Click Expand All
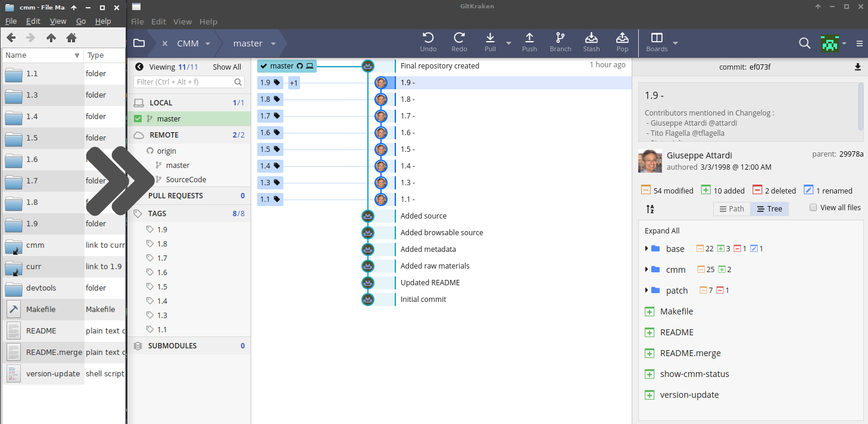 click(x=662, y=230)
